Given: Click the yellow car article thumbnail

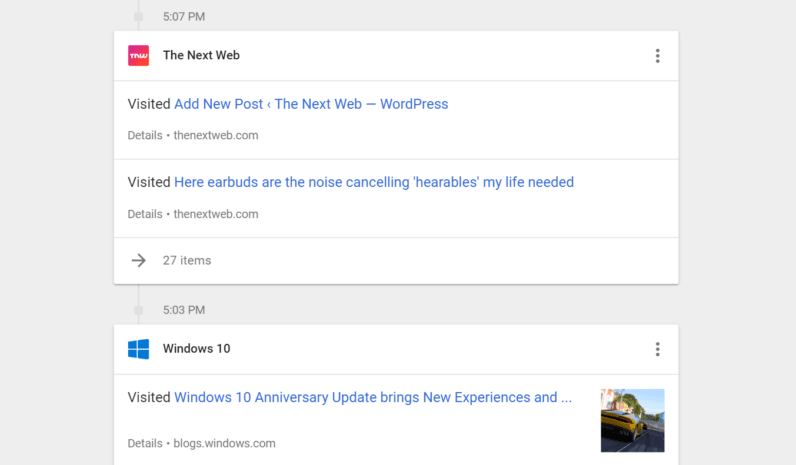Looking at the screenshot, I should (633, 420).
